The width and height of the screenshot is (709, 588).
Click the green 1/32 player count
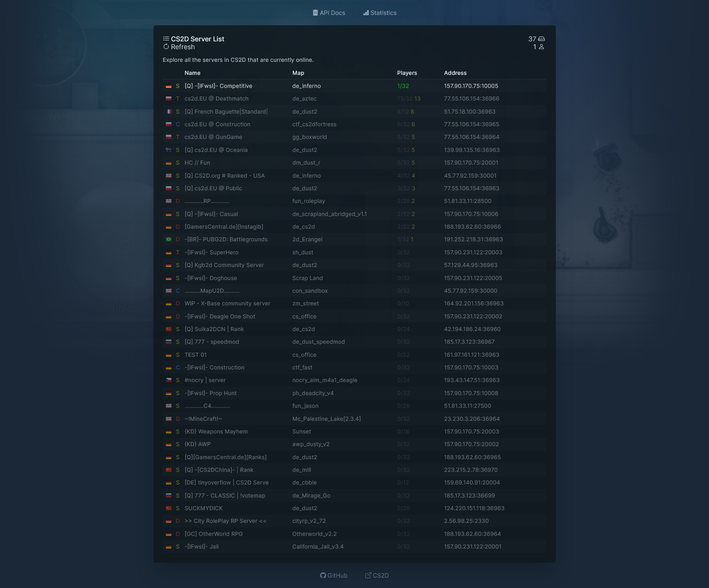403,86
